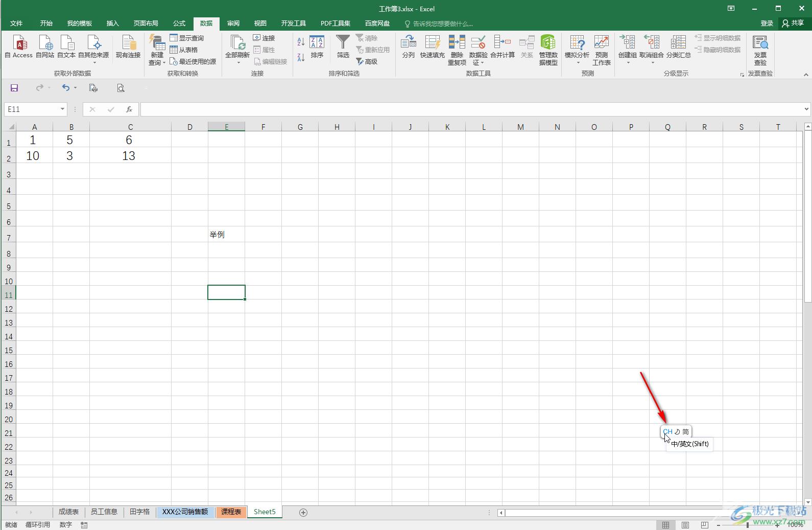Select the XXX公司销售额 sheet tab
812x530 pixels.
point(185,512)
